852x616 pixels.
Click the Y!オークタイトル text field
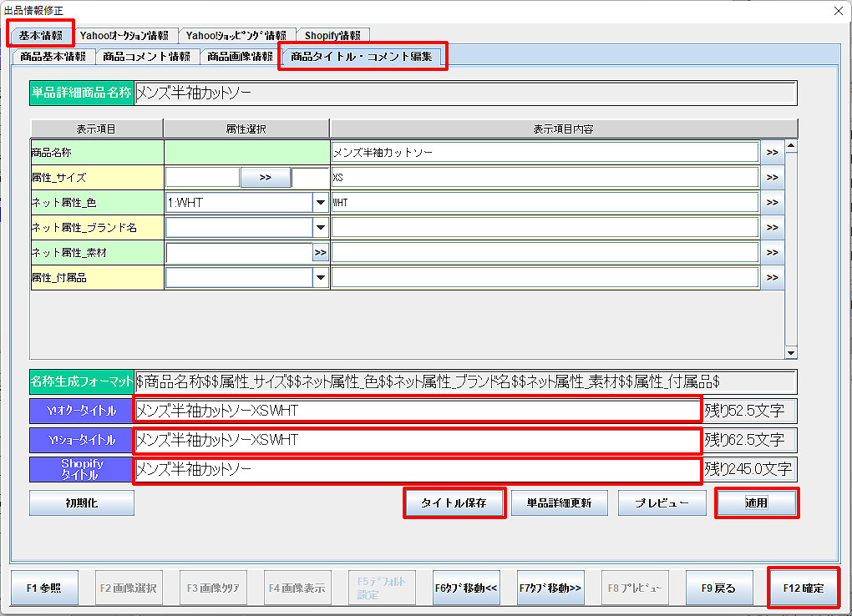click(417, 410)
